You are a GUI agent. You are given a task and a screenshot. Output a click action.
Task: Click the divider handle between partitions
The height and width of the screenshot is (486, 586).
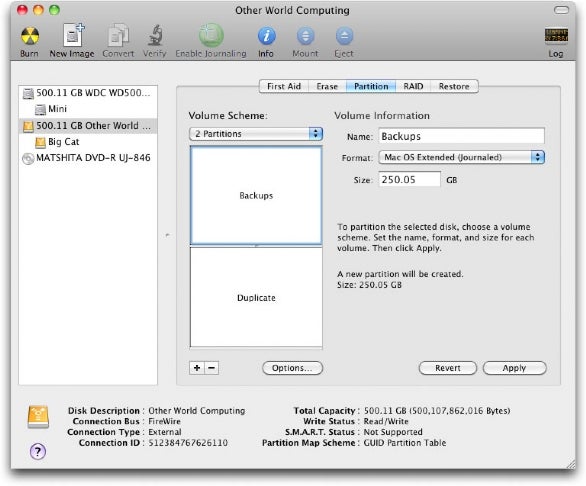tap(256, 246)
